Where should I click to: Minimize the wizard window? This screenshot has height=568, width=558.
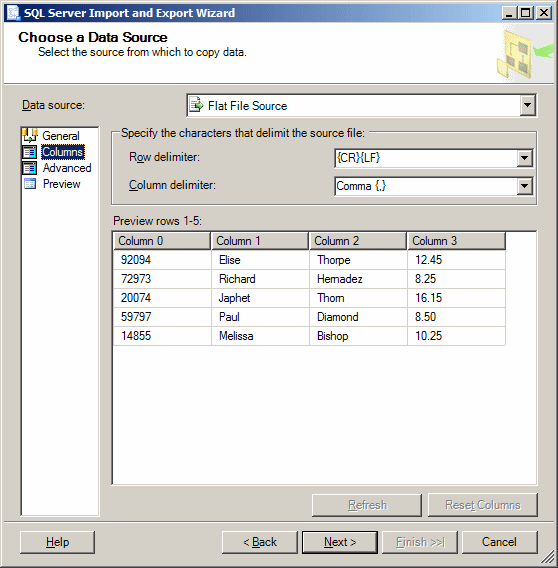pyautogui.click(x=509, y=13)
